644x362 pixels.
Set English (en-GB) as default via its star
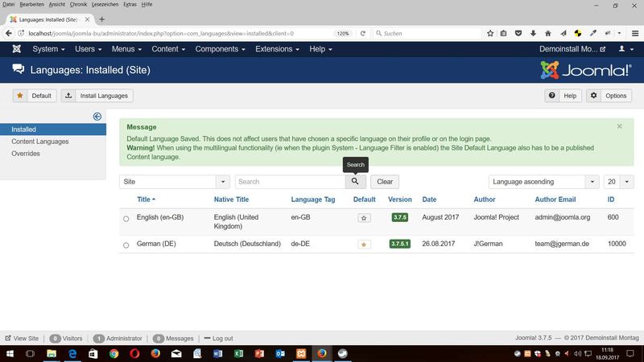364,218
